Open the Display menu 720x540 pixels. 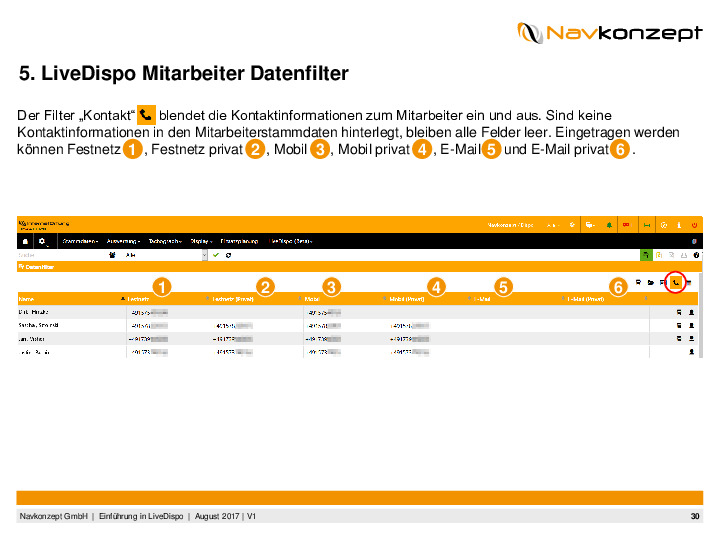(202, 241)
